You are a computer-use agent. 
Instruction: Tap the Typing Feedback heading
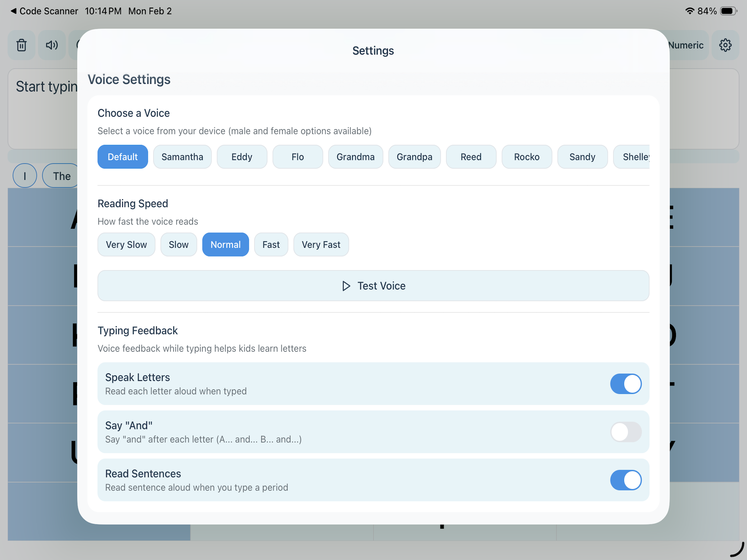(x=137, y=330)
